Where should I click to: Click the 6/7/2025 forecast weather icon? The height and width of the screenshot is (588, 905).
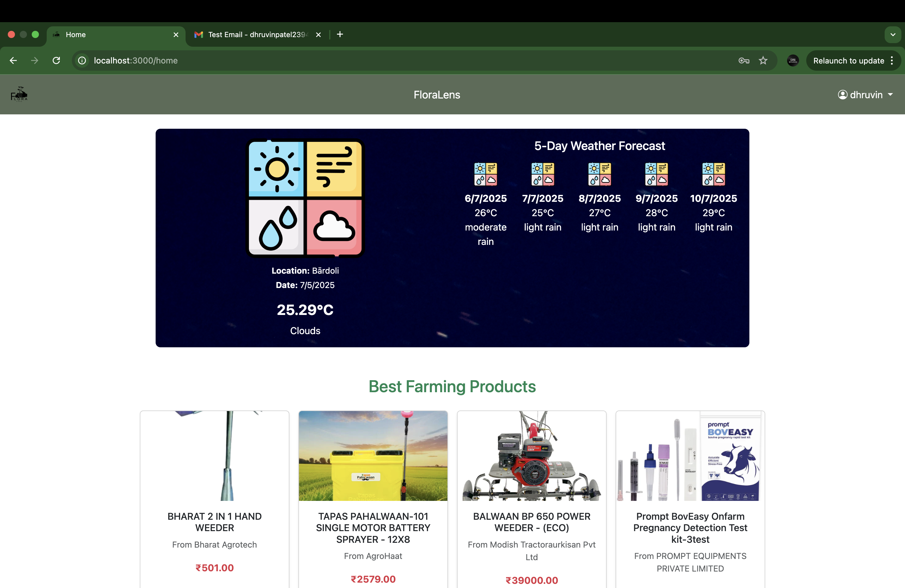point(486,174)
